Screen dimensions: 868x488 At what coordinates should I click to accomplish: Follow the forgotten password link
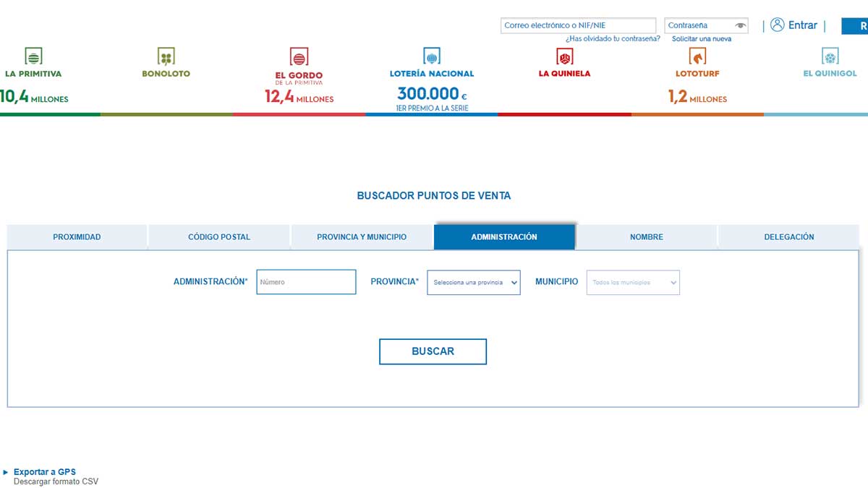613,39
